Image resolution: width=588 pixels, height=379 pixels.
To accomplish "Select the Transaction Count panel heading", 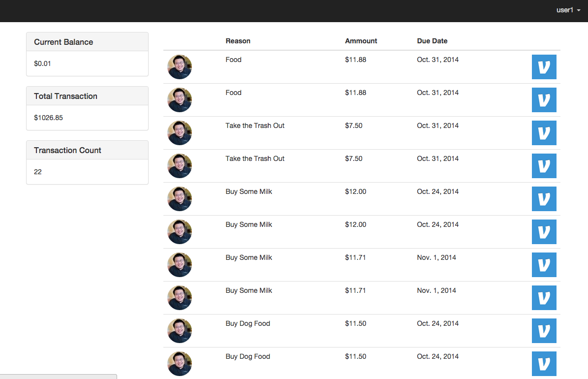I will [x=88, y=150].
